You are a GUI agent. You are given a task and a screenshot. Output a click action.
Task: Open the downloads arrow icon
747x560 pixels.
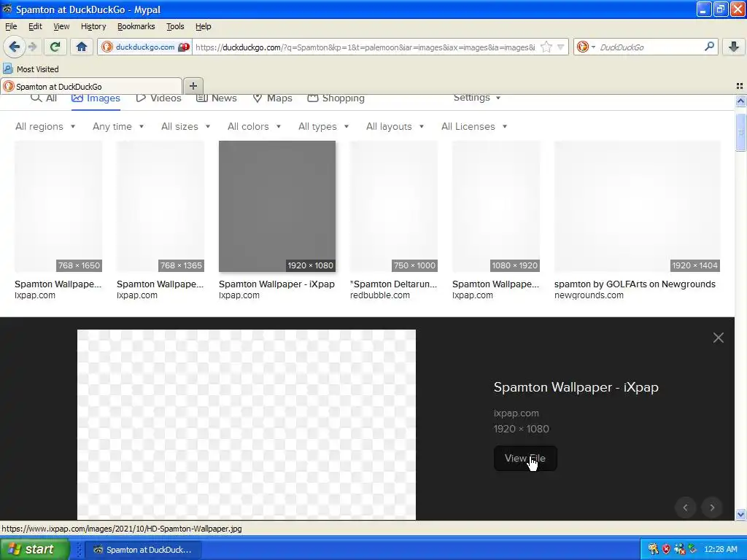(734, 47)
